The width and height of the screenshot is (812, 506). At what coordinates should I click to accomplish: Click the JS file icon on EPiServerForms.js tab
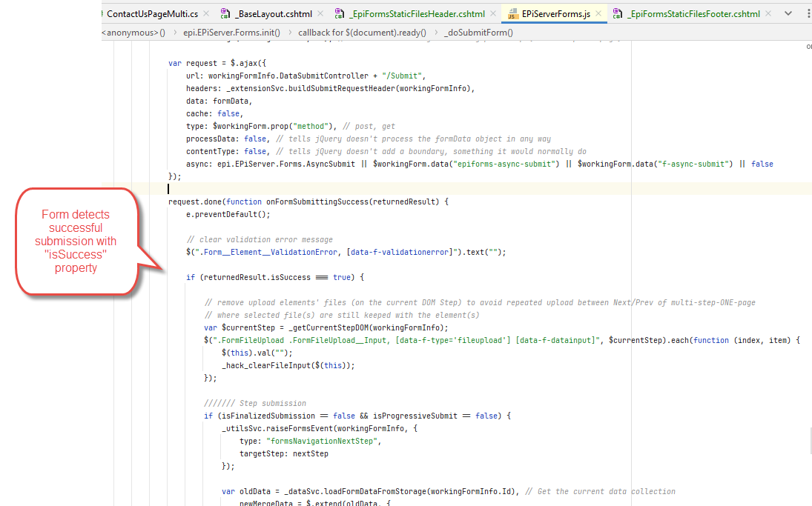tap(512, 13)
